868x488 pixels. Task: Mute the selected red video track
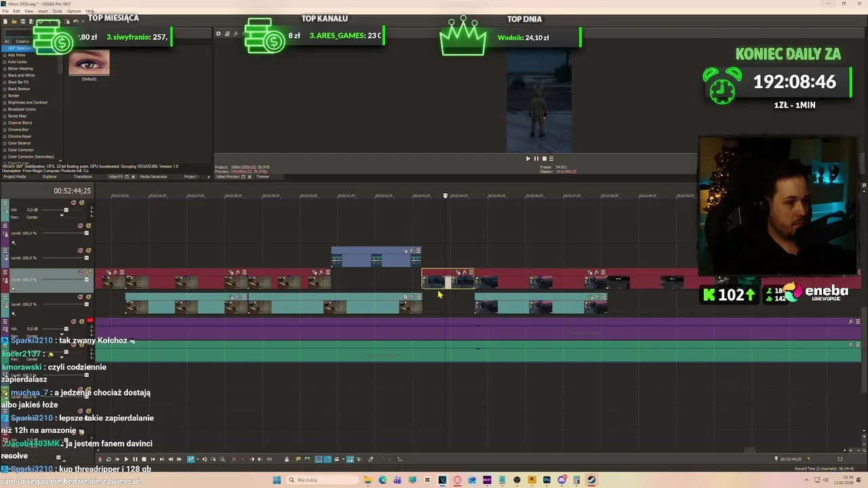click(x=80, y=272)
